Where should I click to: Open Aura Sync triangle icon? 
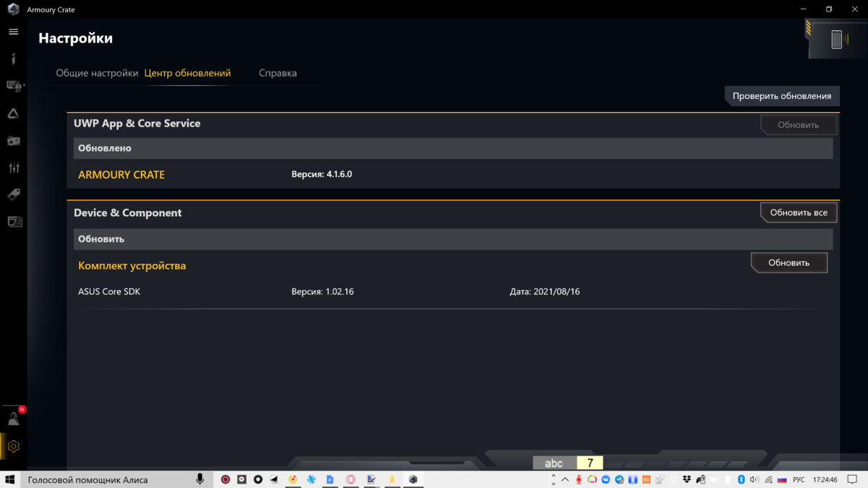tap(13, 114)
